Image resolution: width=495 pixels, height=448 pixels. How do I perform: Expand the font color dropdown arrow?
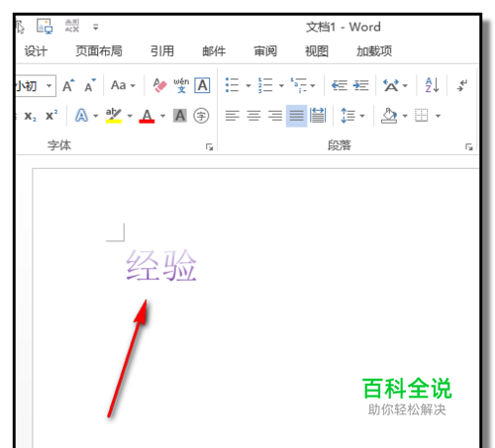pos(162,116)
